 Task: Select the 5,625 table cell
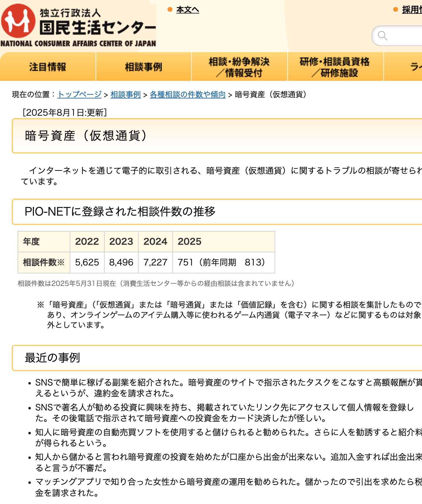(x=87, y=262)
